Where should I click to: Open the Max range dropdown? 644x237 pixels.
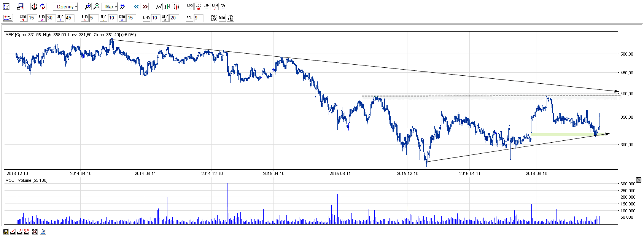(x=111, y=6)
